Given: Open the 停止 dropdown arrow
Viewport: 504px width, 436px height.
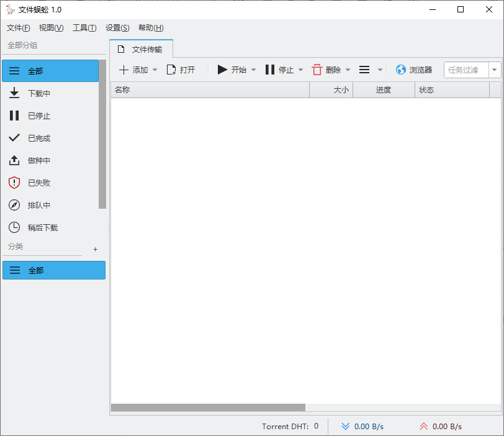Looking at the screenshot, I should (300, 70).
